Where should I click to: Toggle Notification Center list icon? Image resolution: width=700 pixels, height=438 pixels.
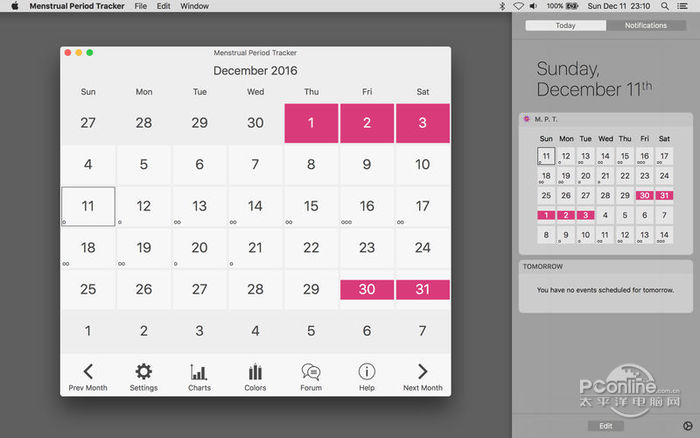tap(682, 6)
